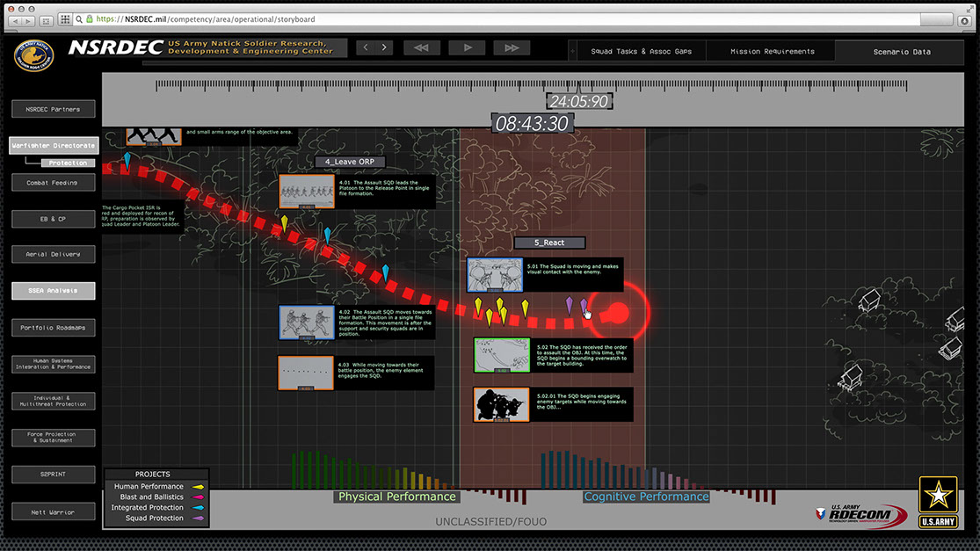Click the yellow Human Performance legend marker
The width and height of the screenshot is (980, 551).
click(199, 487)
